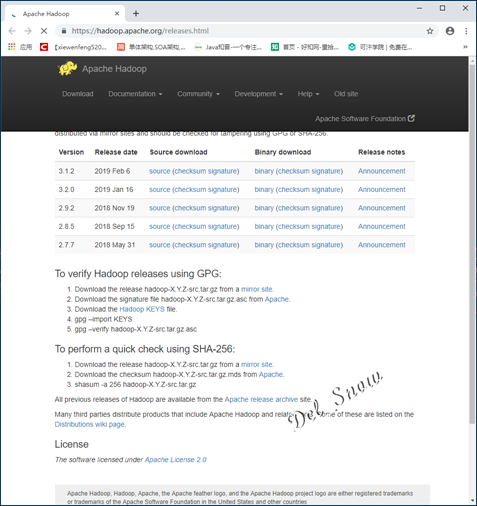Click the address bar URL field
Image resolution: width=477 pixels, height=506 pixels.
[x=247, y=31]
